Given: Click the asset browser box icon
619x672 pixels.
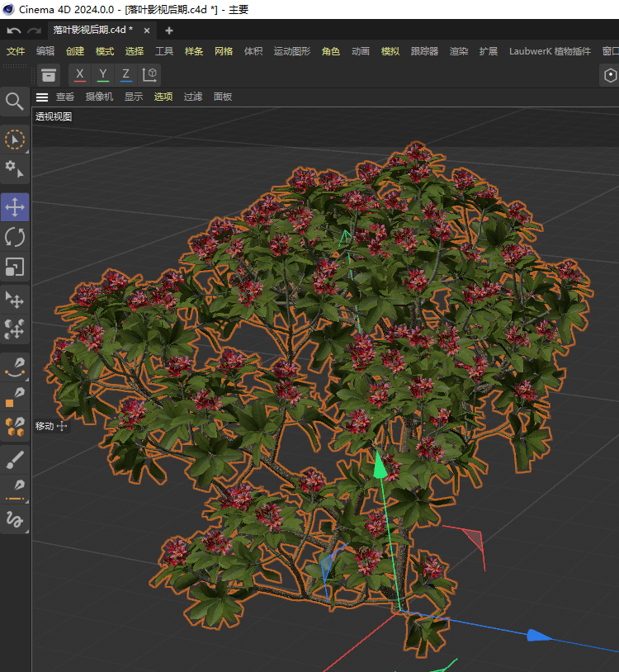Looking at the screenshot, I should click(49, 75).
